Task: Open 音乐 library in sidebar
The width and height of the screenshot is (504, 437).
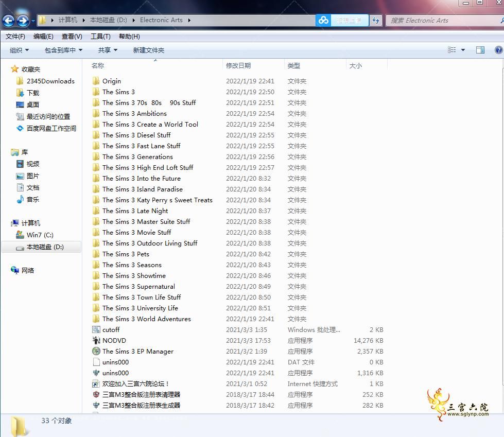Action: pos(33,200)
